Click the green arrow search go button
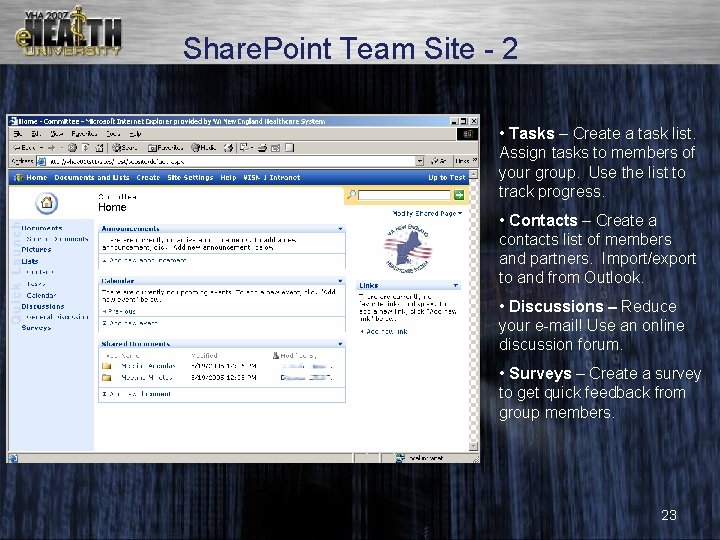Screen dimensions: 720x540 pyautogui.click(x=459, y=195)
